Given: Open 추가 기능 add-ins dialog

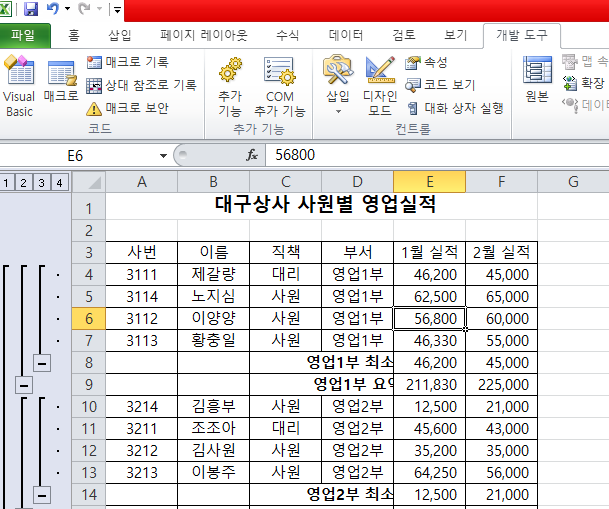Looking at the screenshot, I should tap(230, 87).
